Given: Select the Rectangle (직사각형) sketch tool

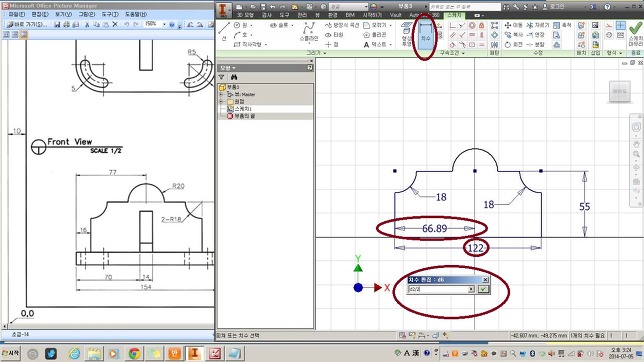Looking at the screenshot, I should click(248, 44).
